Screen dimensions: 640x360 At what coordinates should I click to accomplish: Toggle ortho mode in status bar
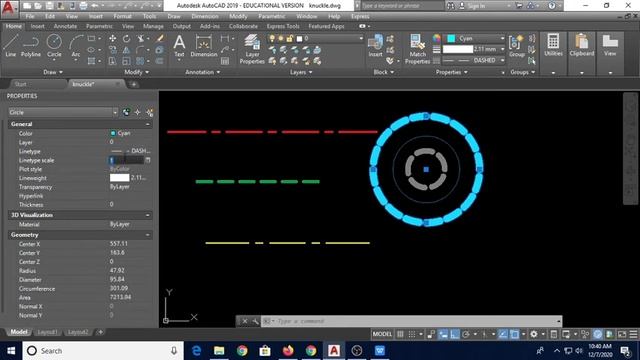(454, 334)
